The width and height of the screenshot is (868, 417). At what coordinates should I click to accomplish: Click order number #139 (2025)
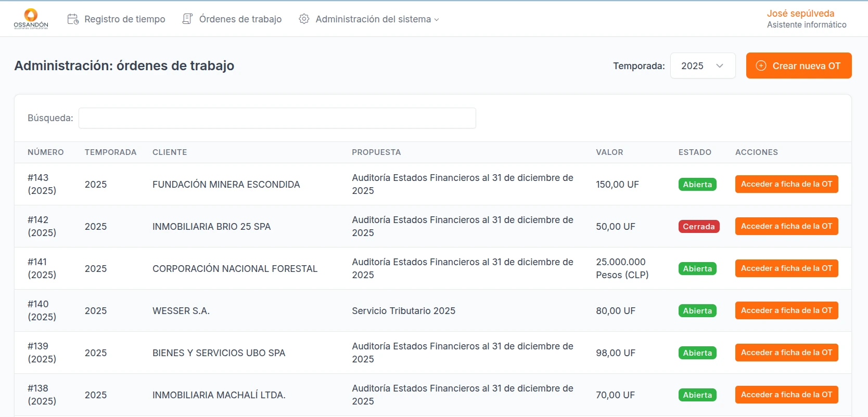42,353
